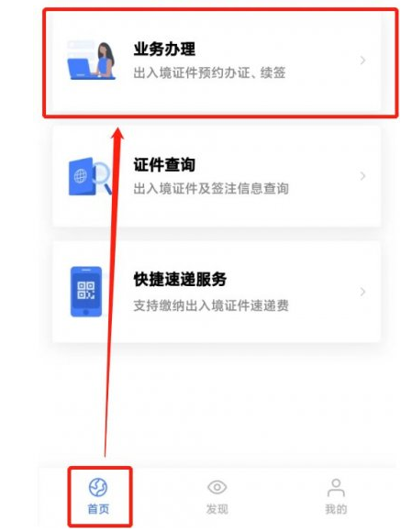
Task: Open the 证件查询 card
Action: 217,176
